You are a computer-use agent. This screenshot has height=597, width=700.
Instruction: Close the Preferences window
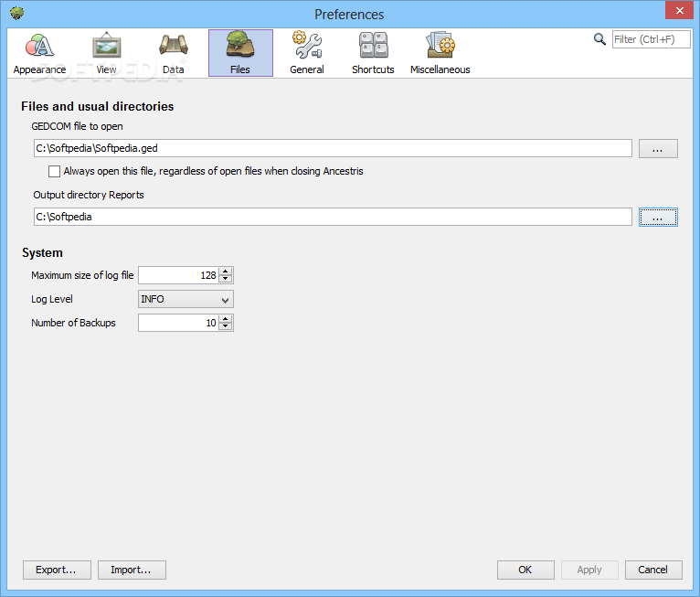tap(679, 10)
